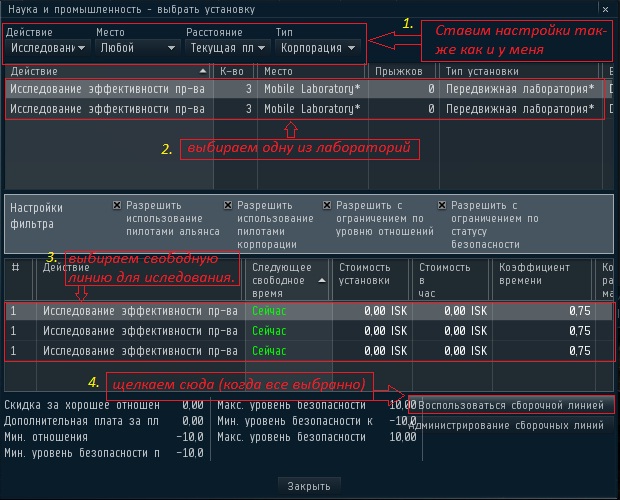This screenshot has width=620, height=500.
Task: Click the Закрыть button
Action: click(309, 486)
